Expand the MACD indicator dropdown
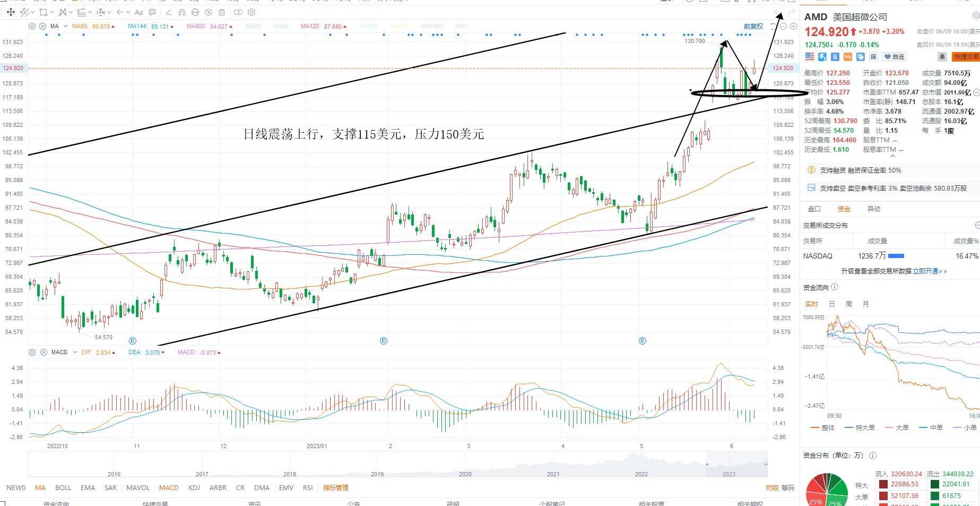Image resolution: width=980 pixels, height=506 pixels. pyautogui.click(x=75, y=352)
